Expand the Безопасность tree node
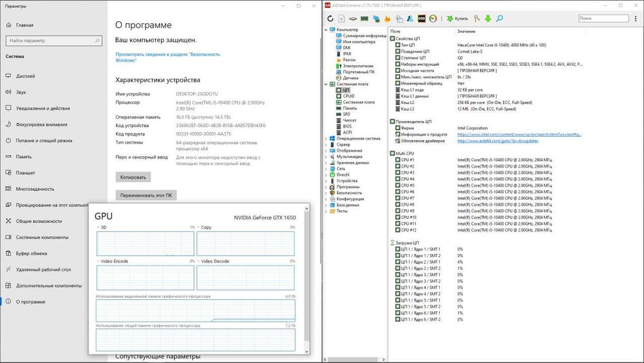This screenshot has width=644, height=363. pyautogui.click(x=326, y=193)
